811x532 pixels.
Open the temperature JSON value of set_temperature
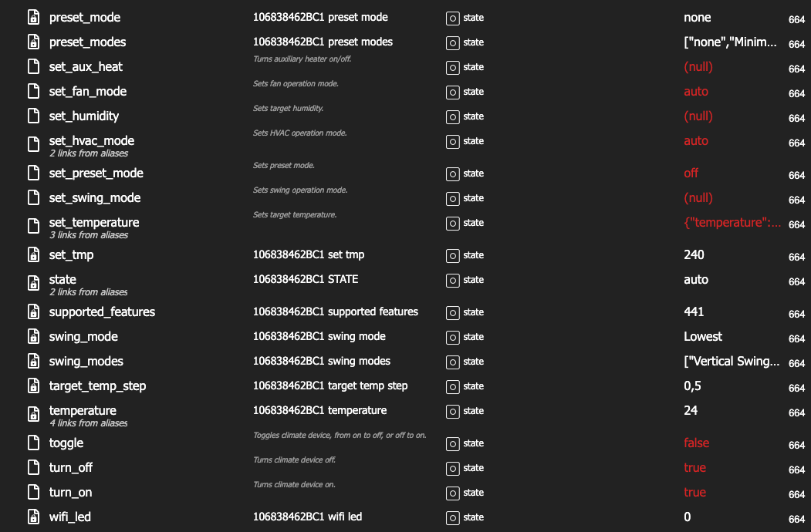pyautogui.click(x=732, y=223)
